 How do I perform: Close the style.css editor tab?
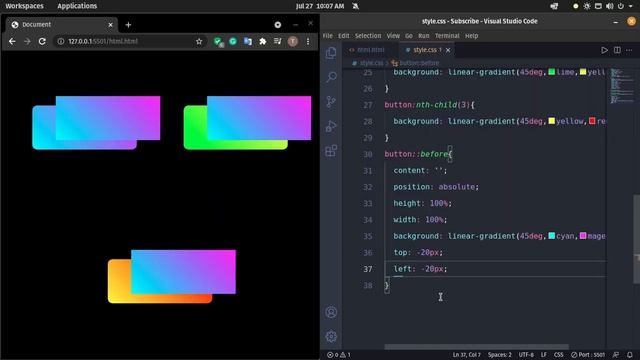point(448,50)
